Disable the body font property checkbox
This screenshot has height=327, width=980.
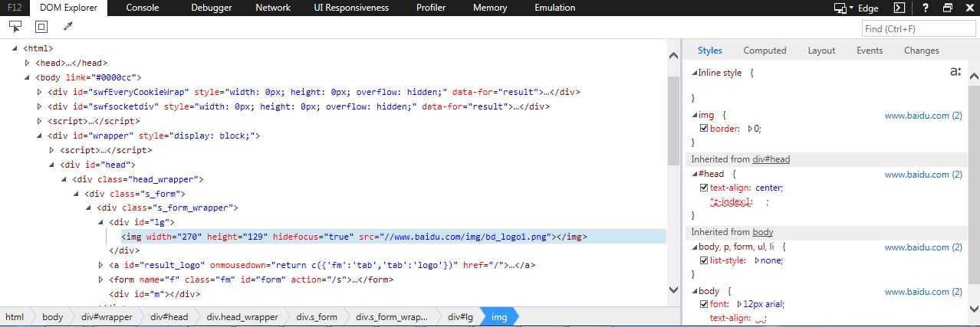(704, 304)
